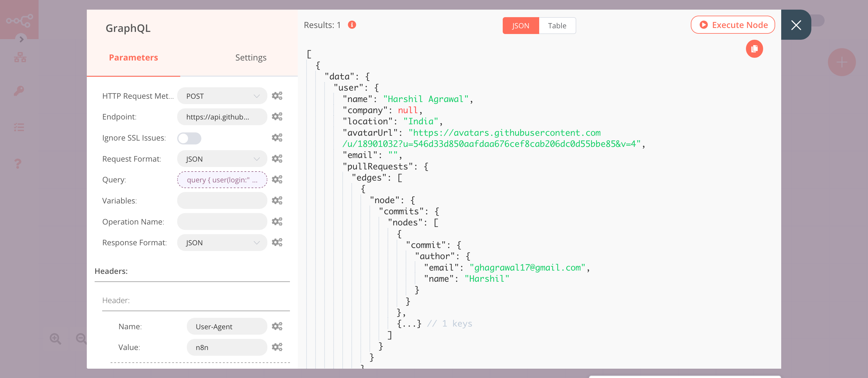
Task: Click the copy-to-clipboard icon above JSON output
Action: [754, 49]
